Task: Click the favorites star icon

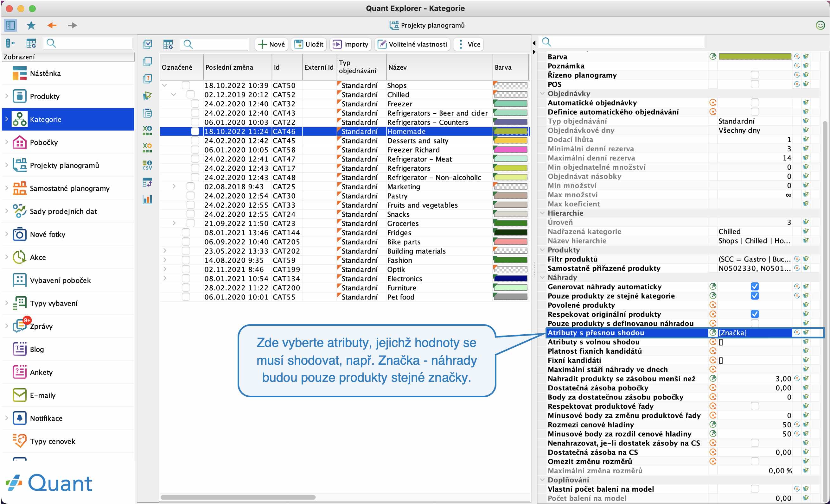Action: point(31,25)
